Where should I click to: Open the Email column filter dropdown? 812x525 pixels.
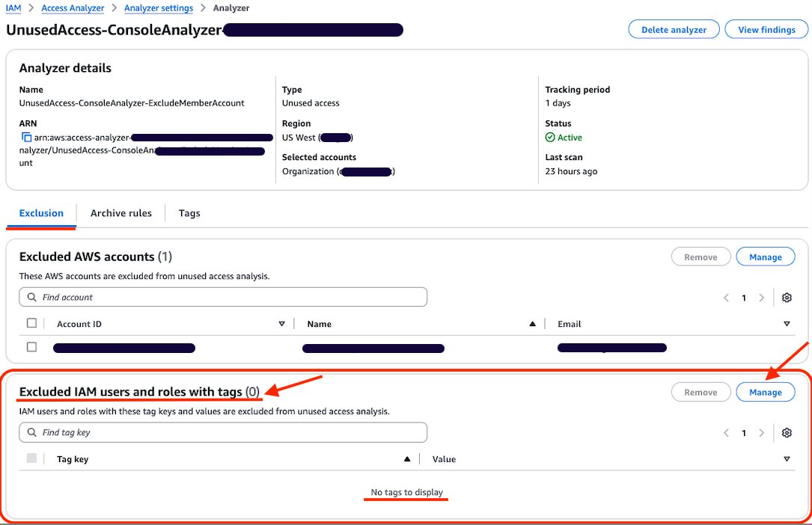[787, 323]
